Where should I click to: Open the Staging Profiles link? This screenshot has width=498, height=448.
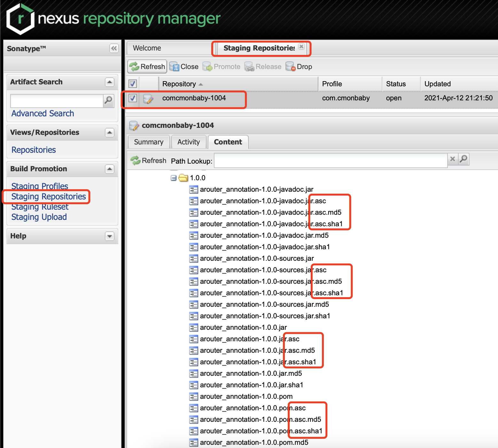click(x=40, y=186)
